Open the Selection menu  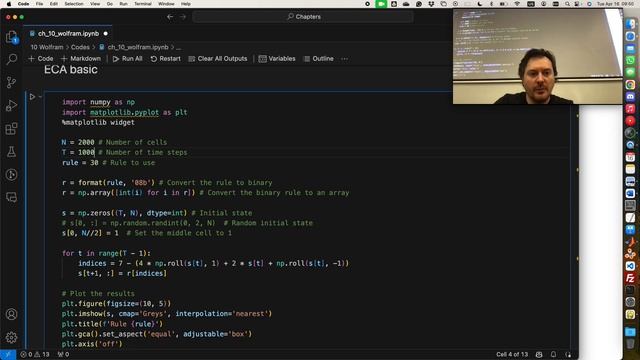(x=74, y=4)
